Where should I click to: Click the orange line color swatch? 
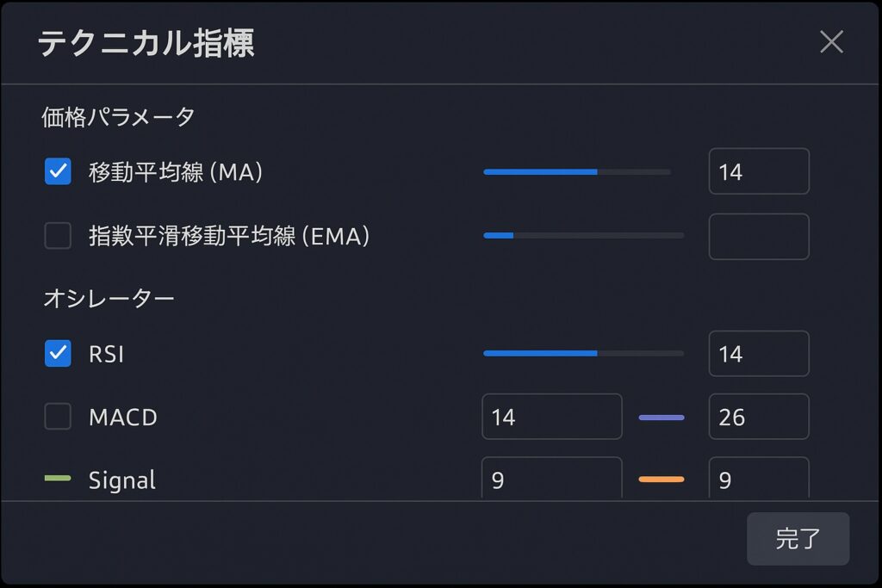(x=661, y=480)
